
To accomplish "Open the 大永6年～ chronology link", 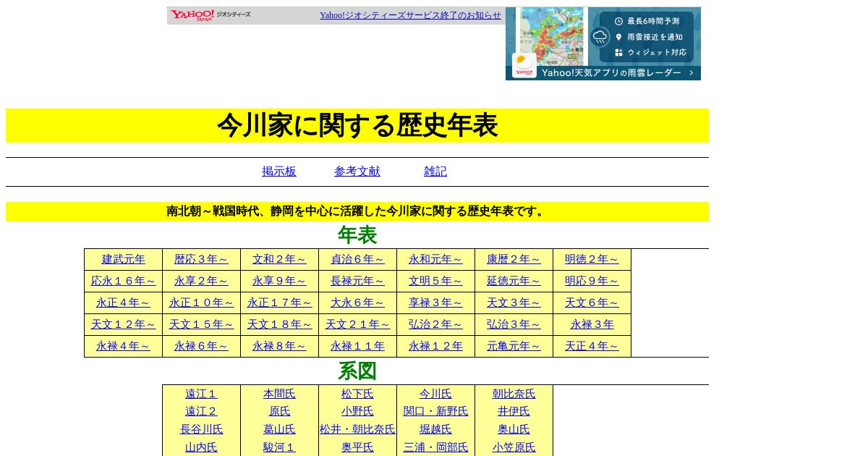I will pyautogui.click(x=358, y=303).
